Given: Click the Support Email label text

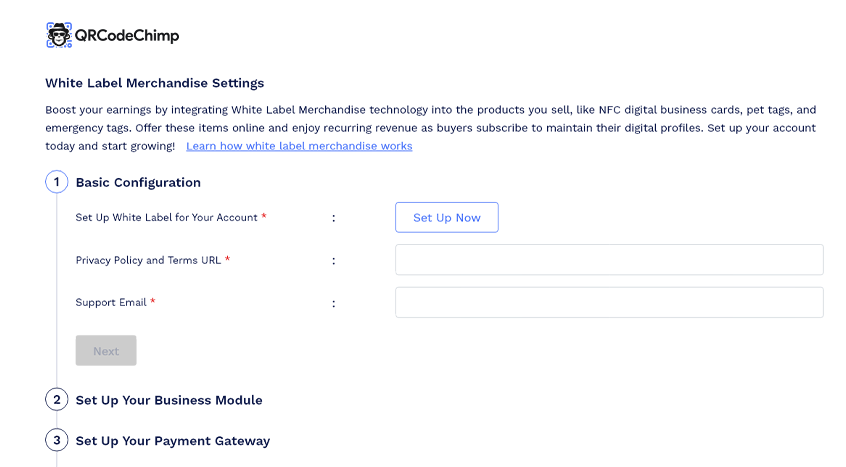Looking at the screenshot, I should point(111,302).
